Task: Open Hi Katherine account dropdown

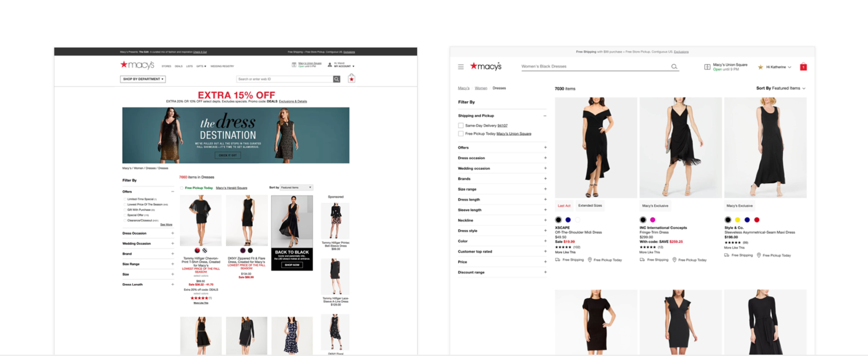Action: [778, 67]
